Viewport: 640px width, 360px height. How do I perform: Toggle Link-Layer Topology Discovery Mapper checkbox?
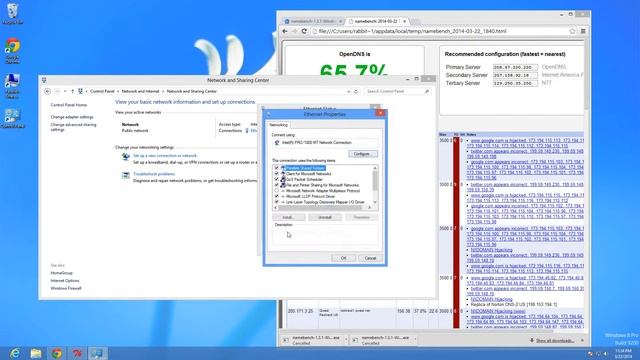pyautogui.click(x=276, y=202)
